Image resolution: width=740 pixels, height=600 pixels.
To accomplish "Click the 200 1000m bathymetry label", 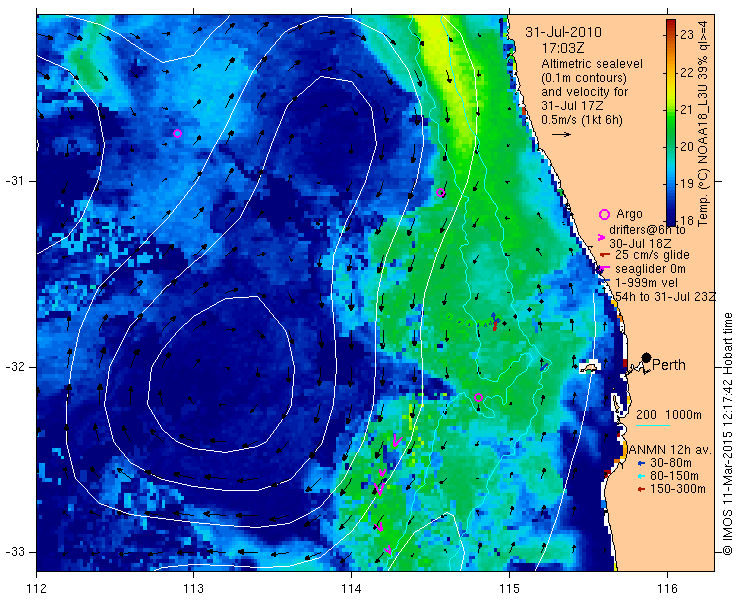I will click(x=669, y=415).
